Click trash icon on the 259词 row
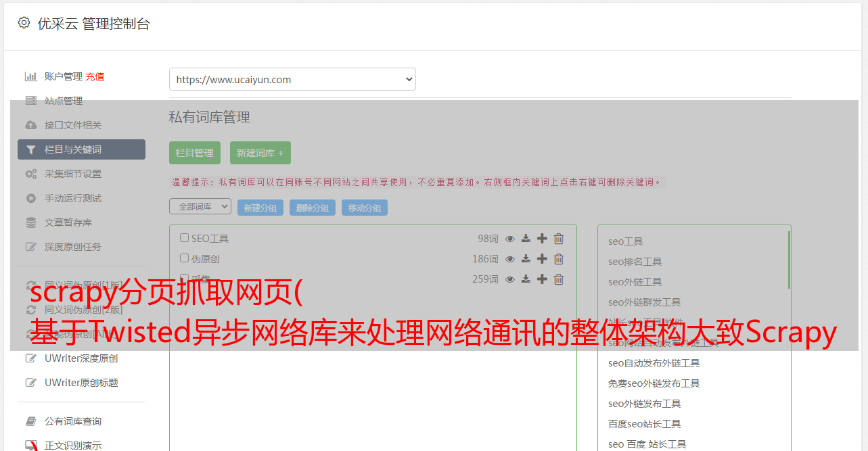 click(x=559, y=279)
